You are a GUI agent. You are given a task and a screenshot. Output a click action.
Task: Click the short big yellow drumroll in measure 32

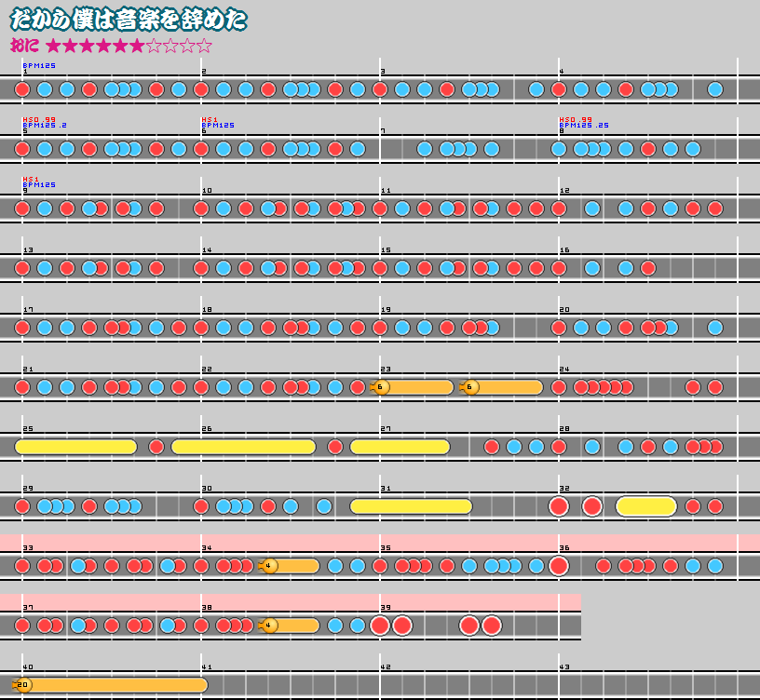pyautogui.click(x=645, y=506)
